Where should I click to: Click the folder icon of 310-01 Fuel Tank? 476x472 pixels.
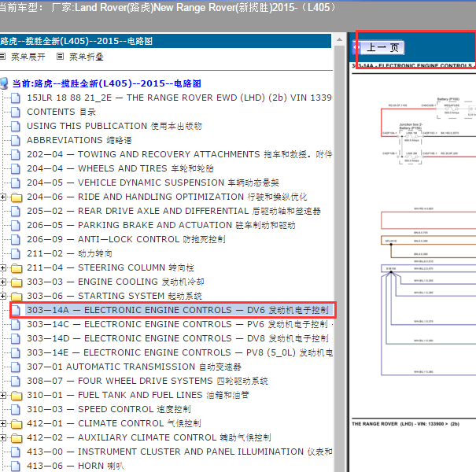point(17,396)
